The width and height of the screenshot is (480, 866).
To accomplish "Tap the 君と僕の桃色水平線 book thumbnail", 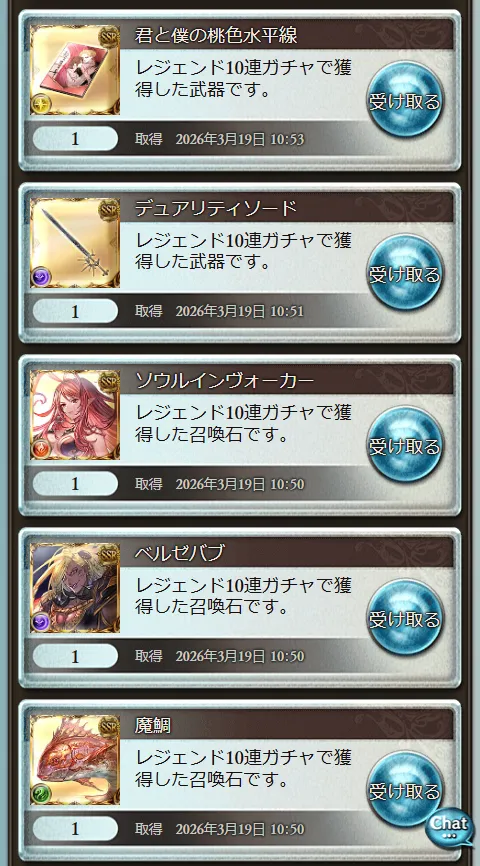I will click(x=75, y=70).
